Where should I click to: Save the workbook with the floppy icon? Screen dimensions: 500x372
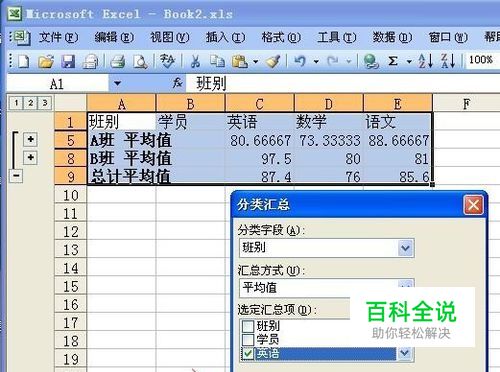(x=68, y=62)
